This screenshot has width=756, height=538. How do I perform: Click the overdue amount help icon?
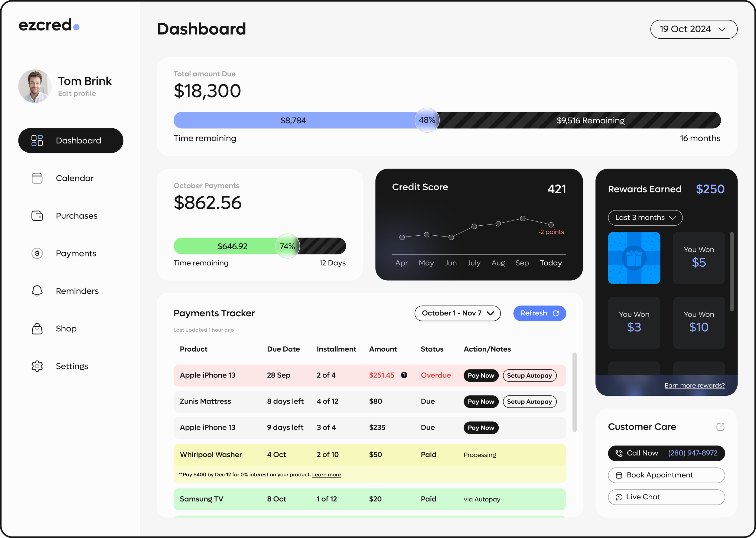(404, 375)
